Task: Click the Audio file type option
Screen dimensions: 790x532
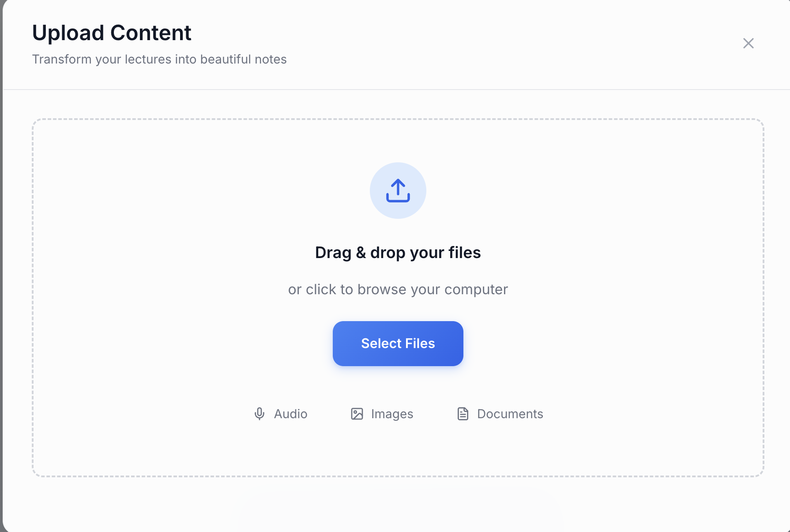Action: [x=281, y=414]
